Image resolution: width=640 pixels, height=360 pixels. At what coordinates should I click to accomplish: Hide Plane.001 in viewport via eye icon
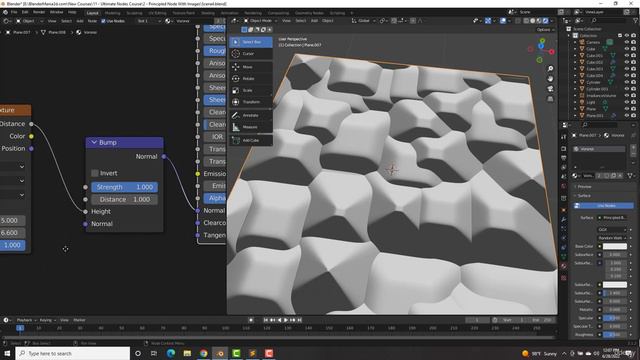[x=627, y=116]
